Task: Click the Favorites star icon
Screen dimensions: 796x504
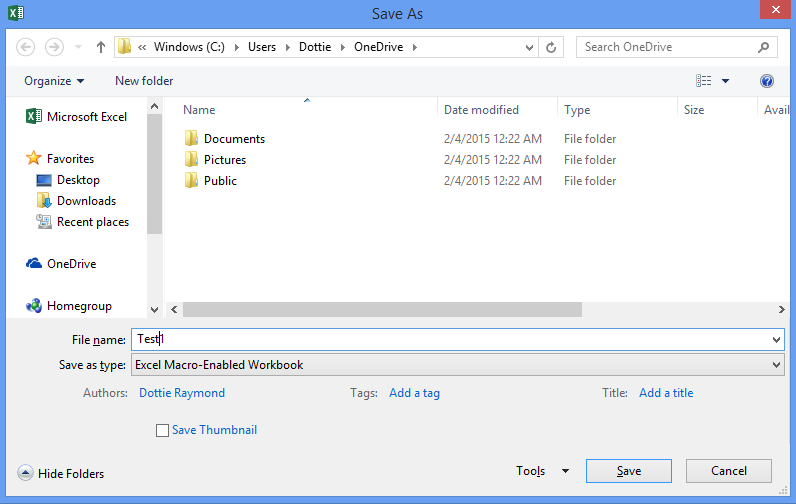Action: point(34,158)
